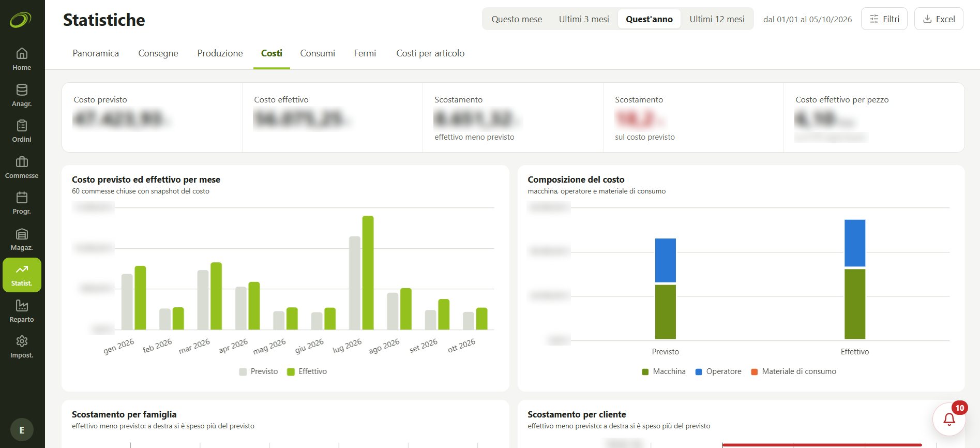Open notifications bell with 10 badge
This screenshot has width=980, height=448.
pyautogui.click(x=949, y=419)
